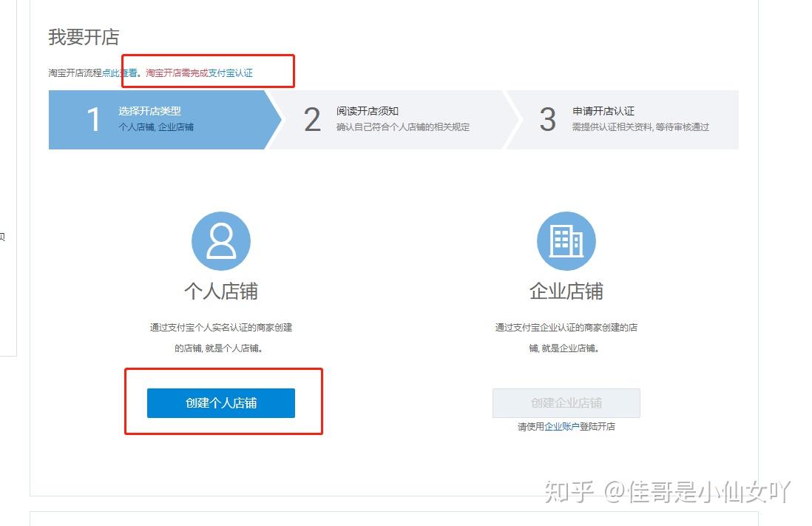The image size is (812, 526).
Task: Open the 点此查看 flow link
Action: (120, 73)
